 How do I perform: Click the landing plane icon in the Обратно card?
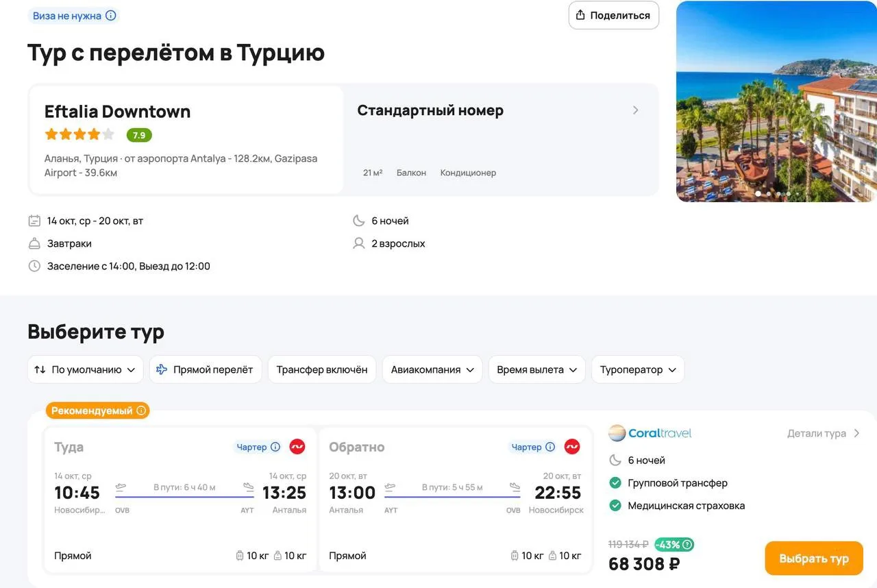click(515, 487)
